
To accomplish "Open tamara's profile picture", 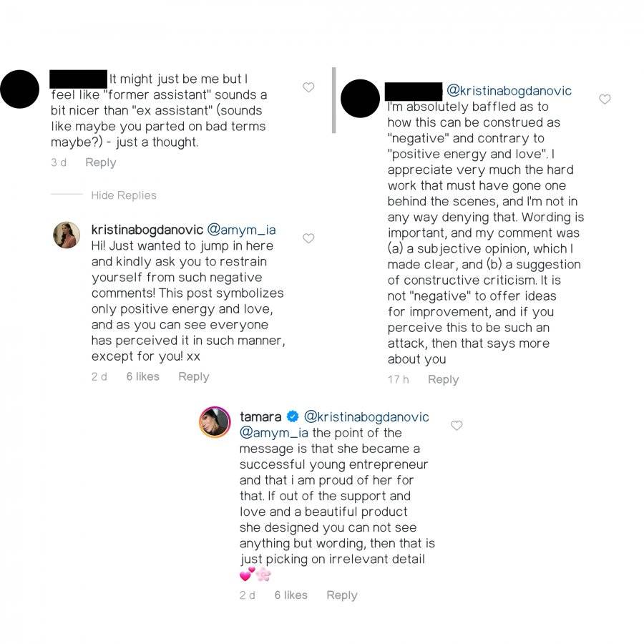I will (x=215, y=421).
